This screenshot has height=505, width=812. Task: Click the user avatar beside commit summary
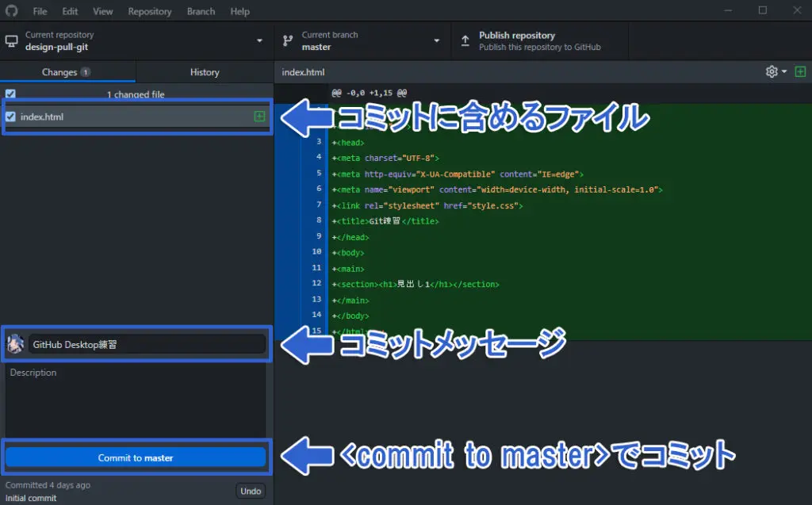click(15, 345)
